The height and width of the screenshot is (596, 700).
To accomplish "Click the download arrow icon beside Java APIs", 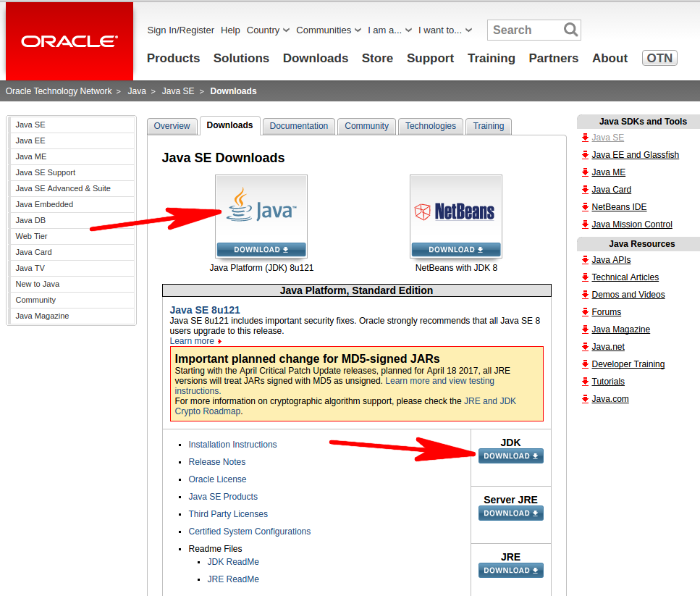I will tap(586, 260).
